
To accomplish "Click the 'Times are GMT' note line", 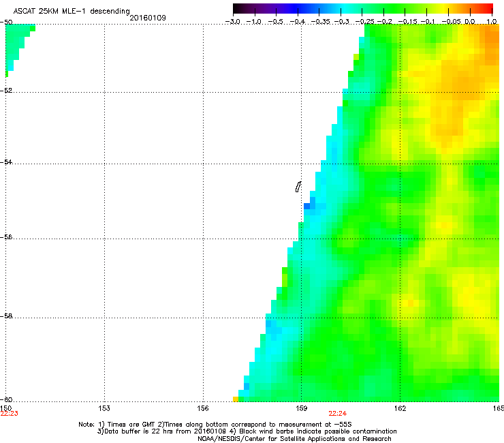I will point(215,425).
